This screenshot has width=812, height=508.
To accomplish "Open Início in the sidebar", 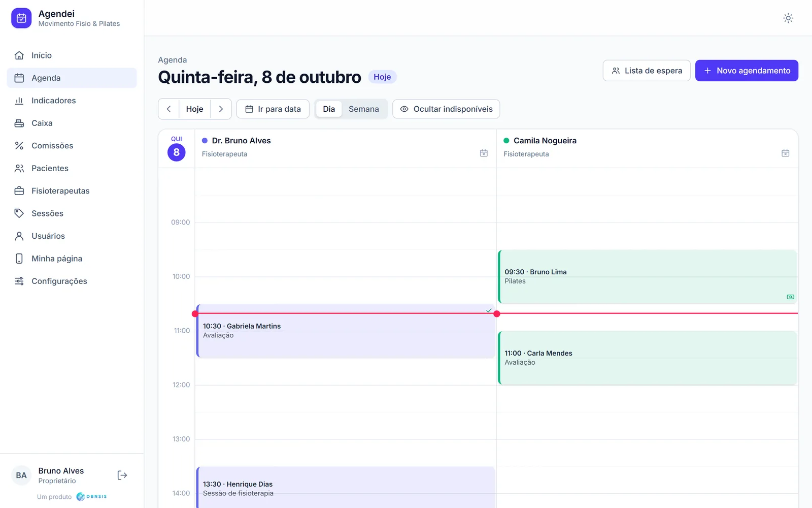I will [x=72, y=55].
